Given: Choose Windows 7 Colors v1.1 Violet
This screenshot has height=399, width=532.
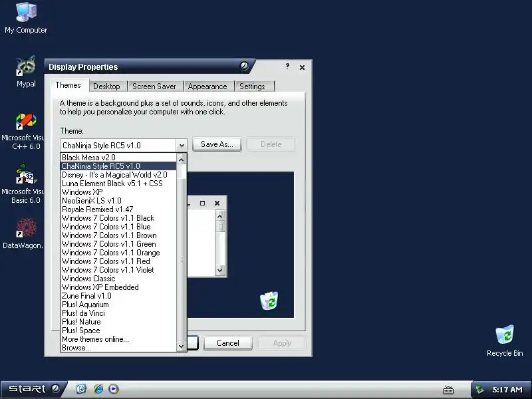Looking at the screenshot, I should pyautogui.click(x=118, y=270).
